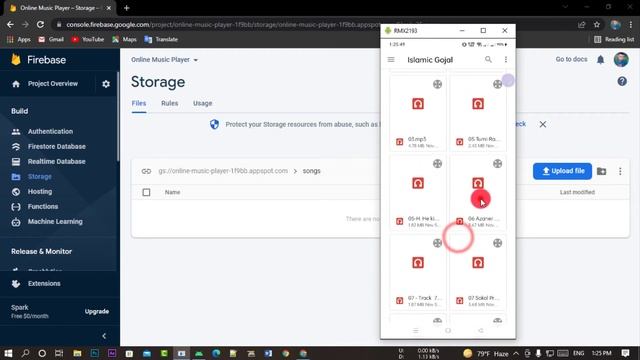Image resolution: width=640 pixels, height=360 pixels.
Task: Click the gs://online-music-player bucket breadcrumb
Action: [x=223, y=171]
